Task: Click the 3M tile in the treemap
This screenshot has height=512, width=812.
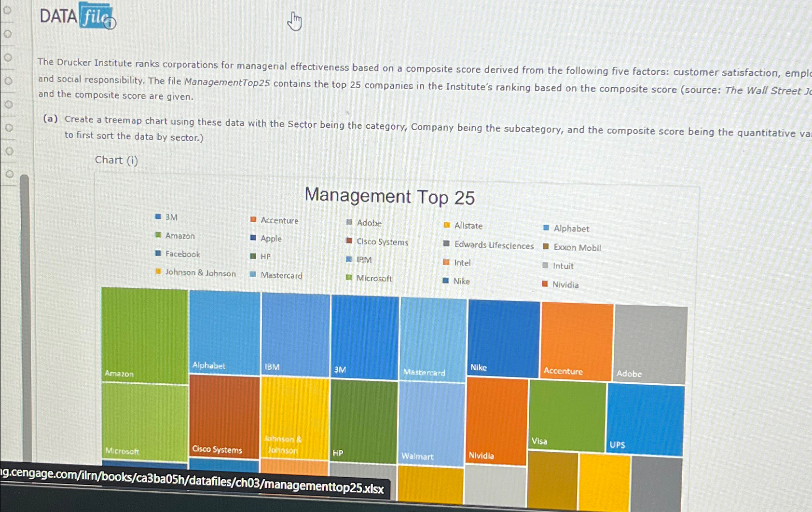Action: pos(365,337)
